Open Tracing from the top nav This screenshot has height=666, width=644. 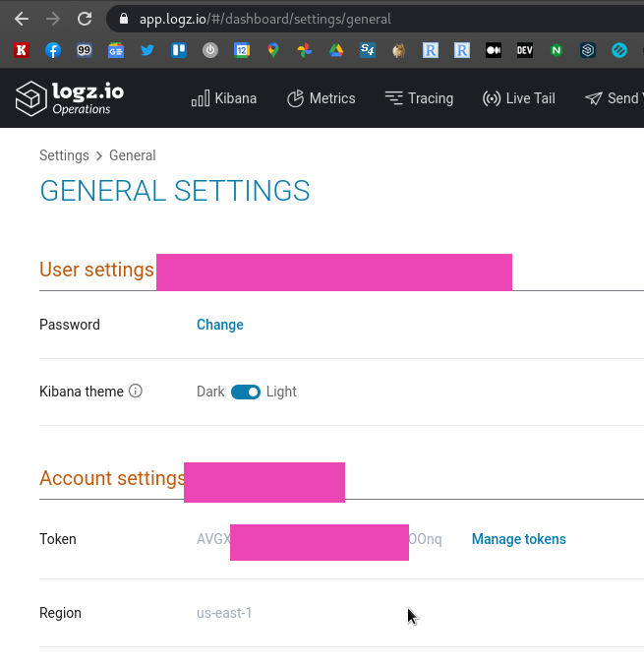click(419, 98)
